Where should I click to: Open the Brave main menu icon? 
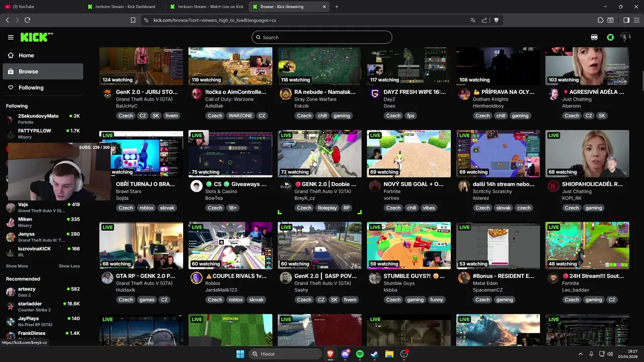(637, 20)
